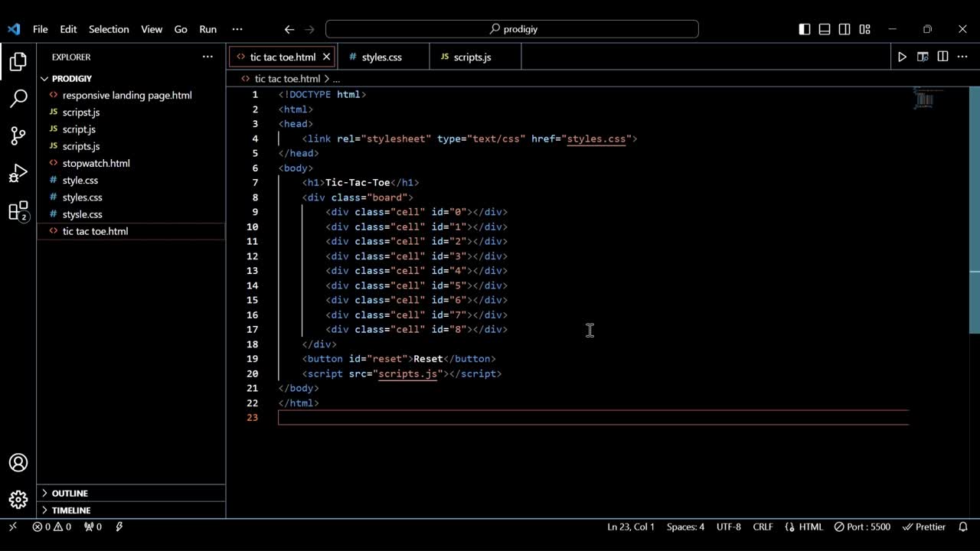Open the Manage gear icon
Image resolution: width=980 pixels, height=551 pixels.
tap(18, 500)
